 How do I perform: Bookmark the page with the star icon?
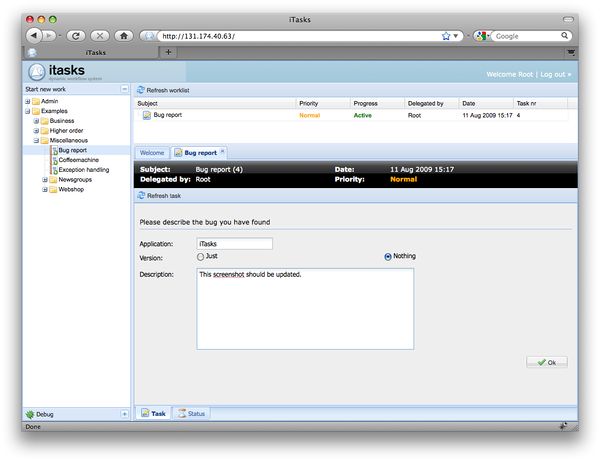(446, 36)
